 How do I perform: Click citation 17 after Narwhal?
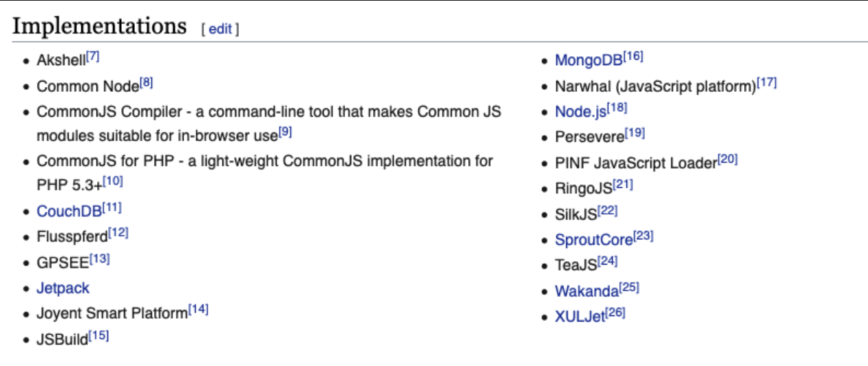coord(767,83)
